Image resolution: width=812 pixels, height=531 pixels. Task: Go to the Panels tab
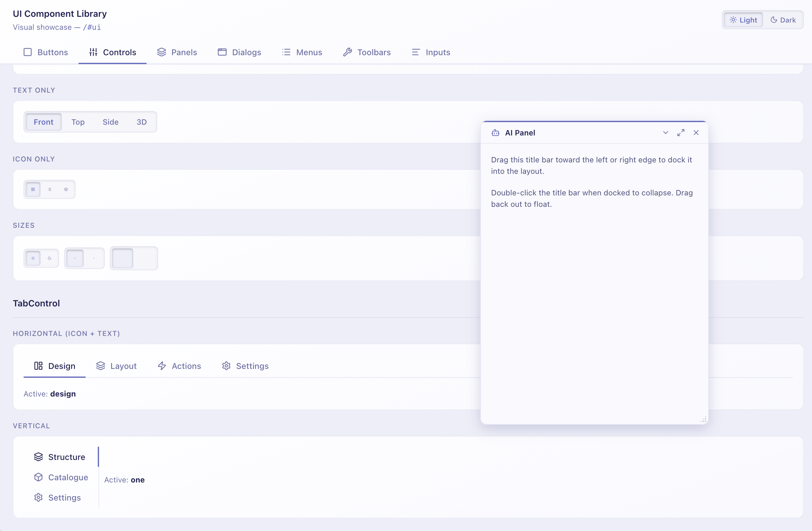177,52
